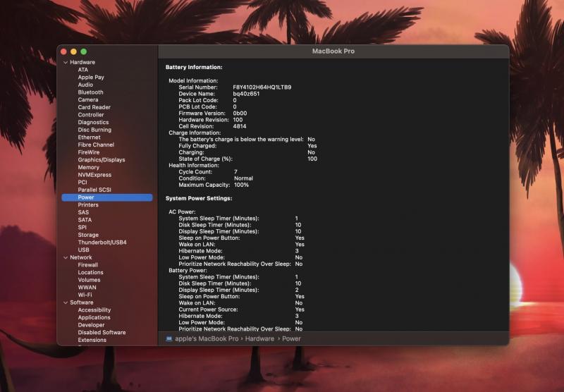Open Extensions under Software
Screen dimensions: 564x392
point(92,341)
